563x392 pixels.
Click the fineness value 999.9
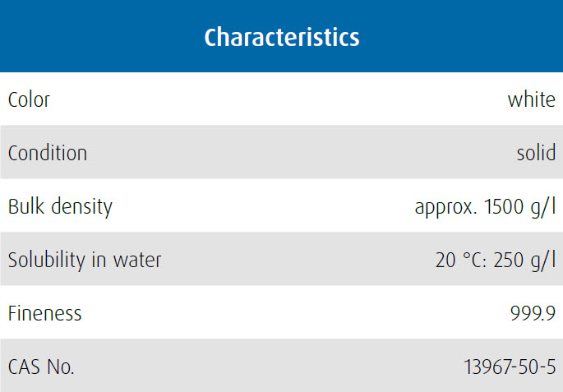(533, 314)
